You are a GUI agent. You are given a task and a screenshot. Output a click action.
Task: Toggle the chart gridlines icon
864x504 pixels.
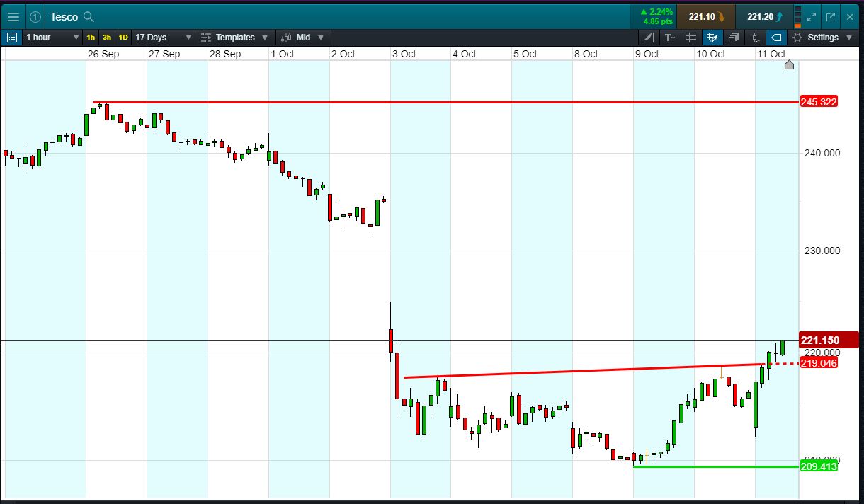point(691,37)
